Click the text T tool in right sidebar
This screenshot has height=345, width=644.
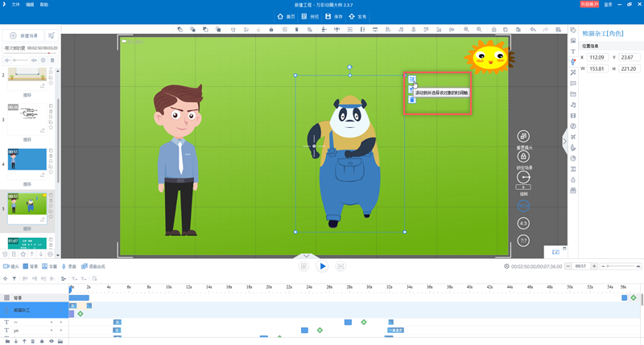(573, 51)
